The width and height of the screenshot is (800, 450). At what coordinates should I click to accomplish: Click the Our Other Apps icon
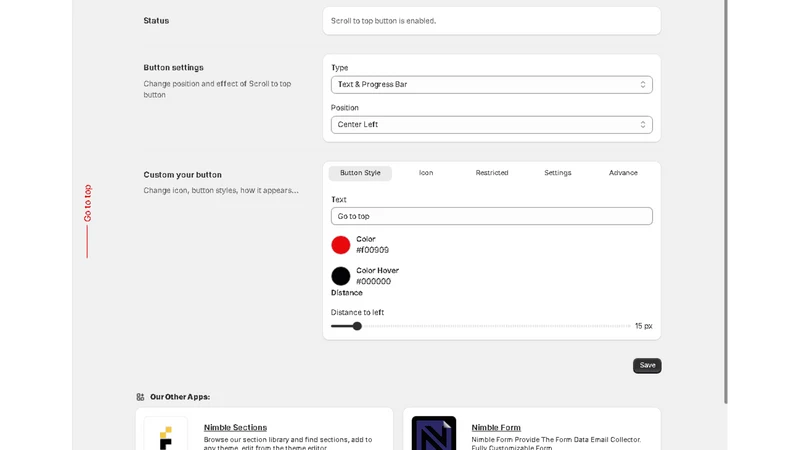click(x=140, y=397)
